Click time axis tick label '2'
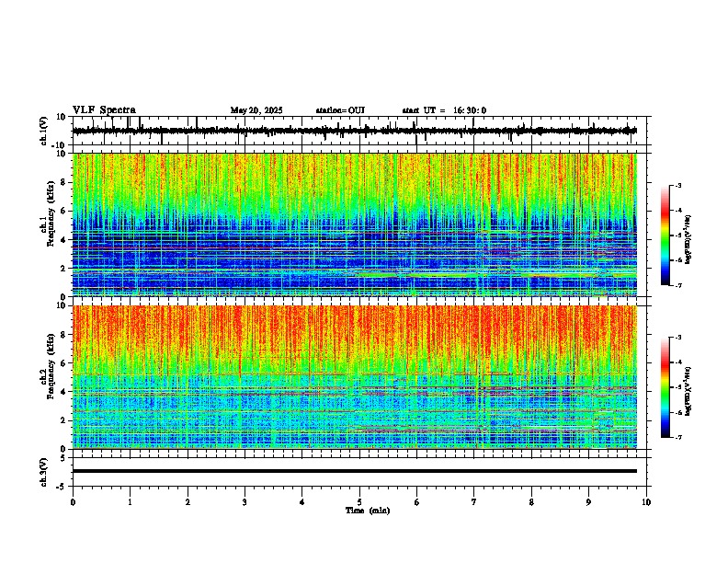Viewport: 728px width, 563px height. pos(188,502)
